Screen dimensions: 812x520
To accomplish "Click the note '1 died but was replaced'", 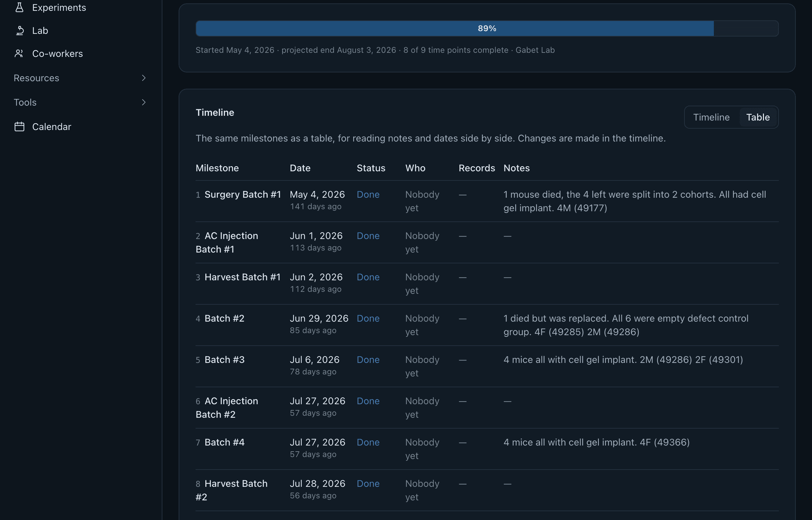I will [626, 325].
